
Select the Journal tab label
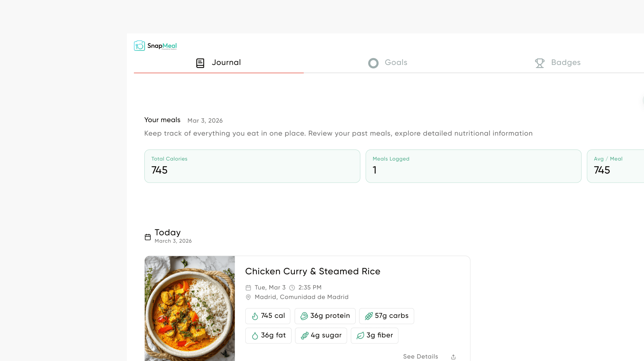pyautogui.click(x=226, y=63)
